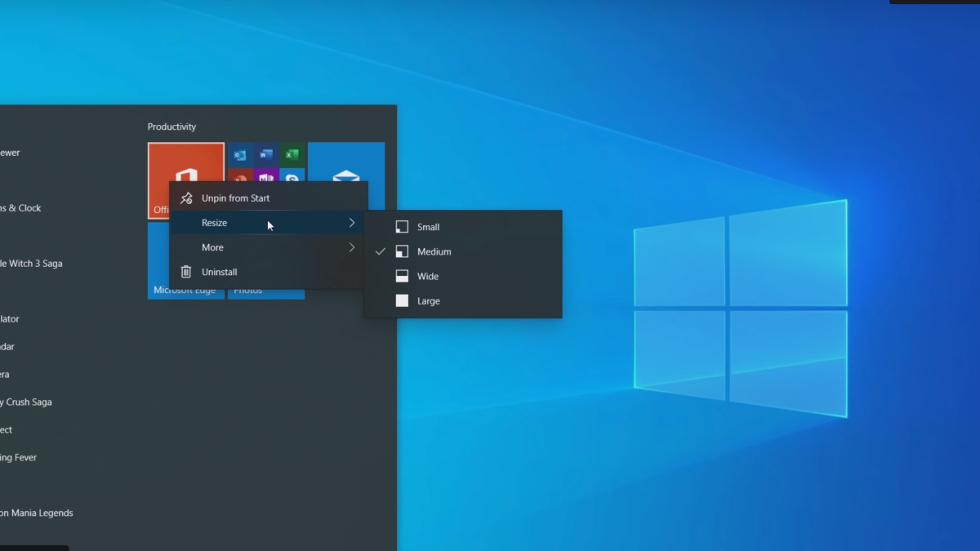Set tile size to Small
The image size is (980, 551).
click(463, 227)
